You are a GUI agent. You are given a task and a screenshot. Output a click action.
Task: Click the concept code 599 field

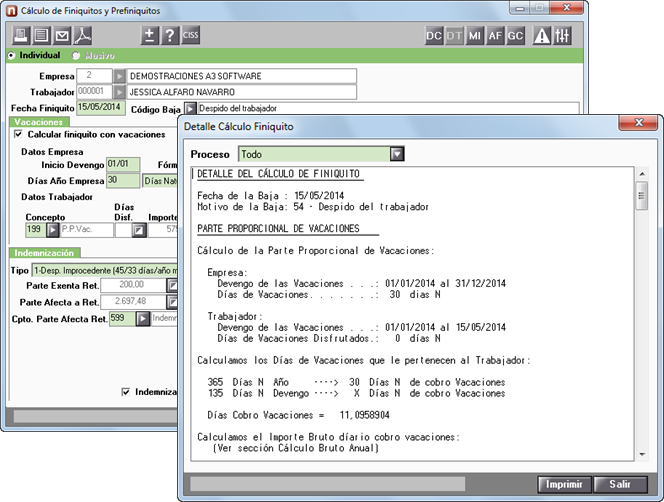click(123, 319)
